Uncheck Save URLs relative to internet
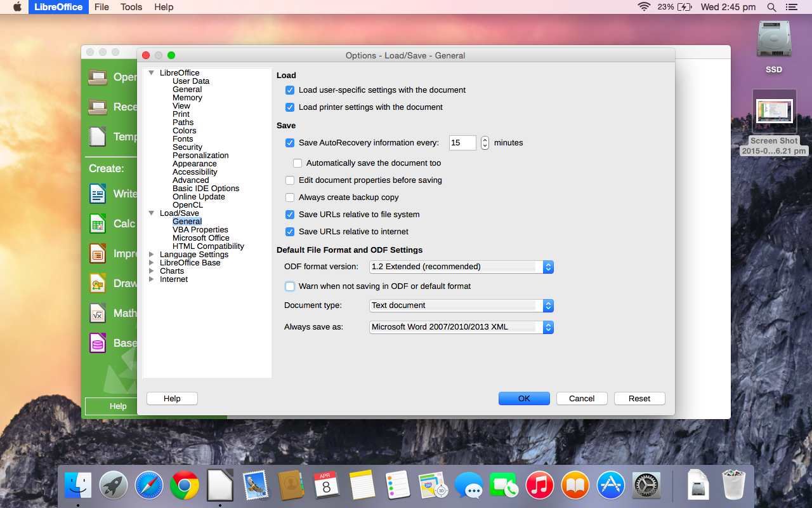The width and height of the screenshot is (812, 508). 290,232
